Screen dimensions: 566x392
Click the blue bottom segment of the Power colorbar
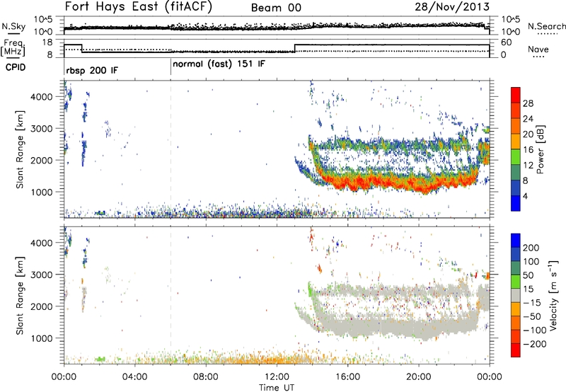[x=516, y=203]
